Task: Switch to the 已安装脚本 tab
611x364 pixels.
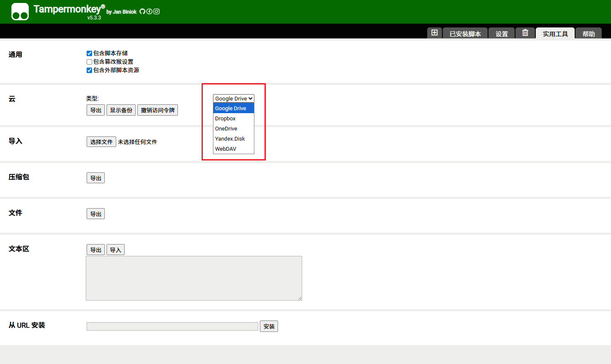Action: coord(465,34)
